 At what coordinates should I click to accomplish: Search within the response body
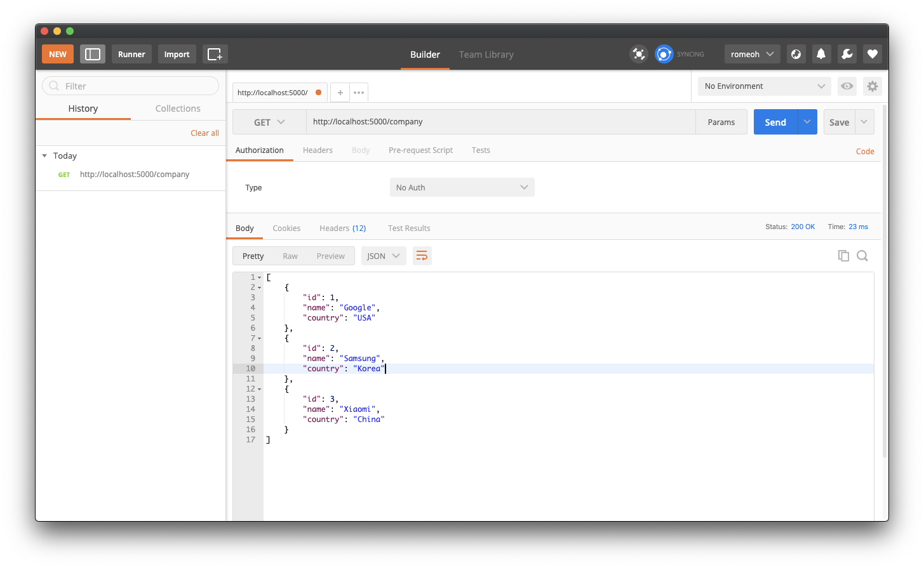pyautogui.click(x=862, y=256)
